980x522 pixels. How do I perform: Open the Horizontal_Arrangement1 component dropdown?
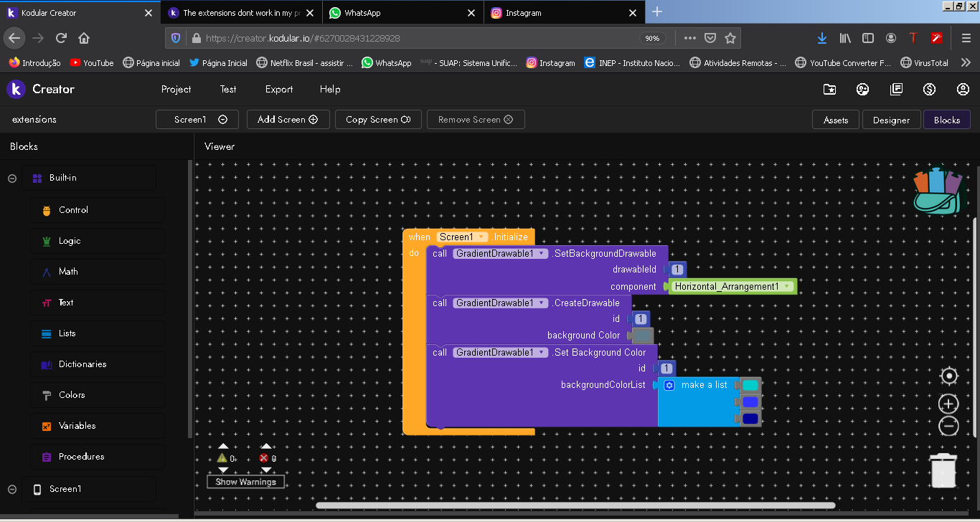point(787,287)
